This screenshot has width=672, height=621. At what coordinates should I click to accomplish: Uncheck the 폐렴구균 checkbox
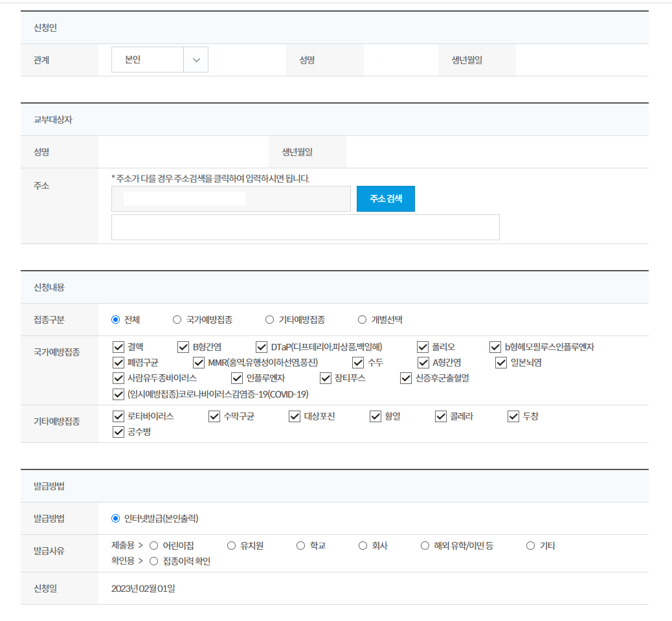click(118, 363)
